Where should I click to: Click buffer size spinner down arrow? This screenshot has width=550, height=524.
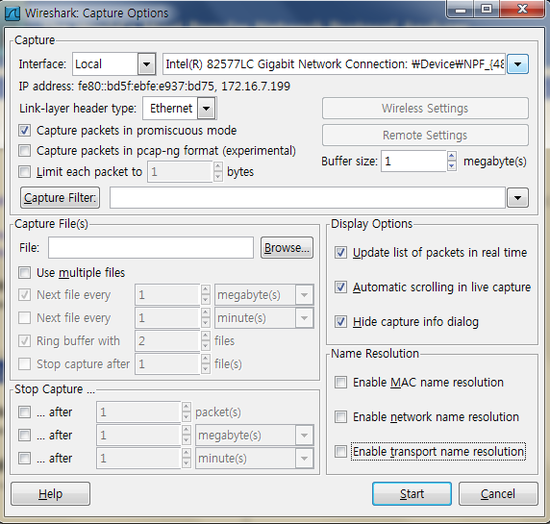[452, 166]
